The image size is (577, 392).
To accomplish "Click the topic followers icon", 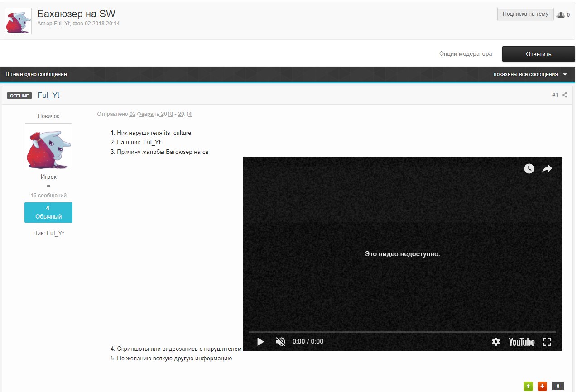I will tap(561, 15).
